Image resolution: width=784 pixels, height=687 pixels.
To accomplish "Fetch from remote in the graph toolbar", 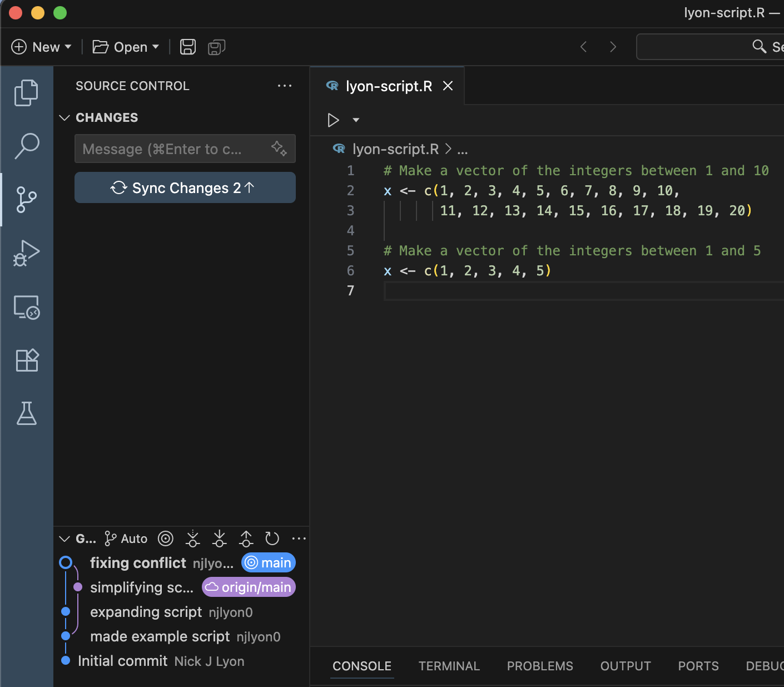I will pyautogui.click(x=192, y=538).
